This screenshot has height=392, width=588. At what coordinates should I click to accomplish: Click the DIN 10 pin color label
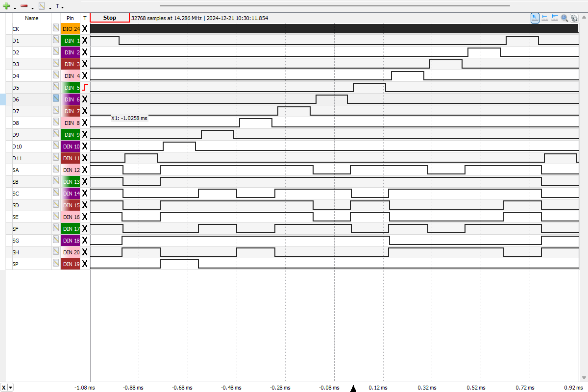coord(71,147)
